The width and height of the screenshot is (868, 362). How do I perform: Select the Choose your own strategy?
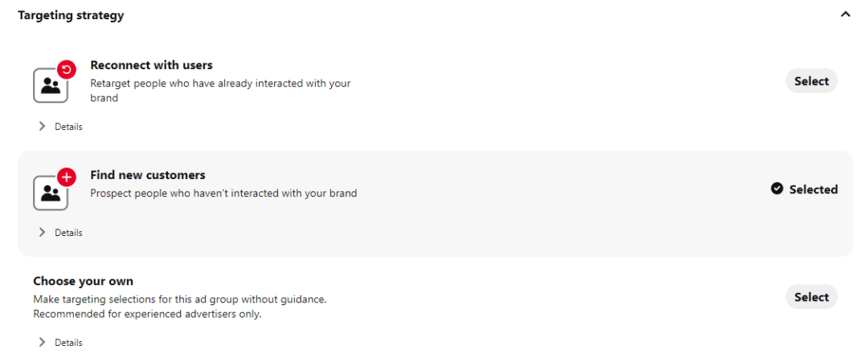coord(811,297)
